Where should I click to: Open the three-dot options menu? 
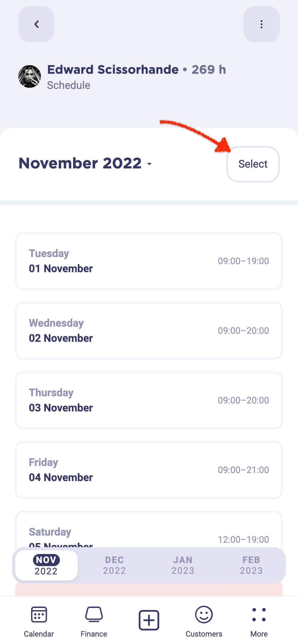click(261, 24)
